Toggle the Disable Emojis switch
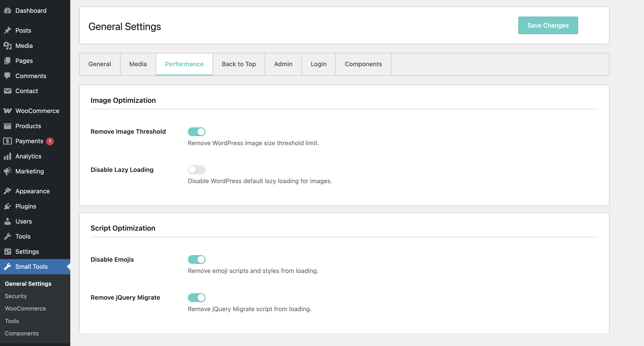 click(196, 259)
